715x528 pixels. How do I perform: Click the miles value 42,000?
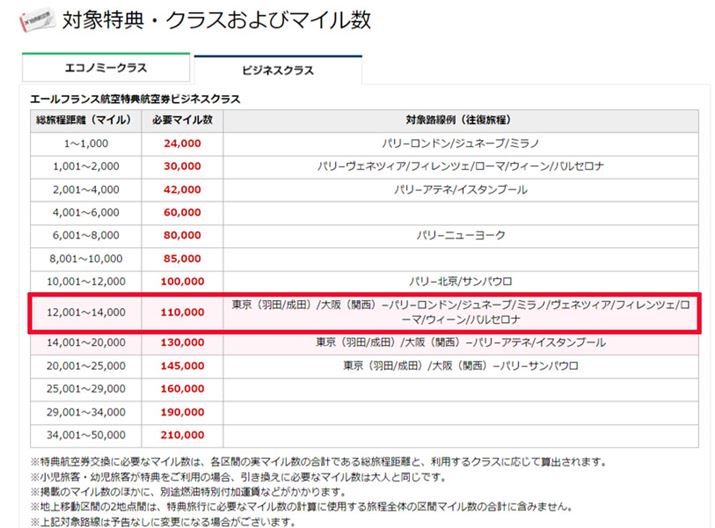click(182, 190)
